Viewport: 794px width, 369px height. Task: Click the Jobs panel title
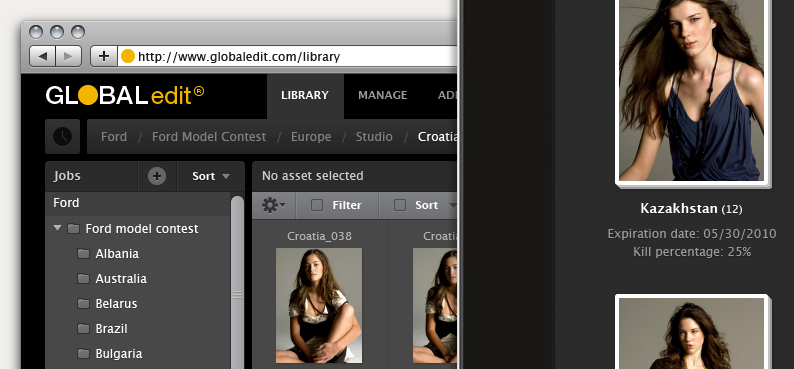point(67,176)
